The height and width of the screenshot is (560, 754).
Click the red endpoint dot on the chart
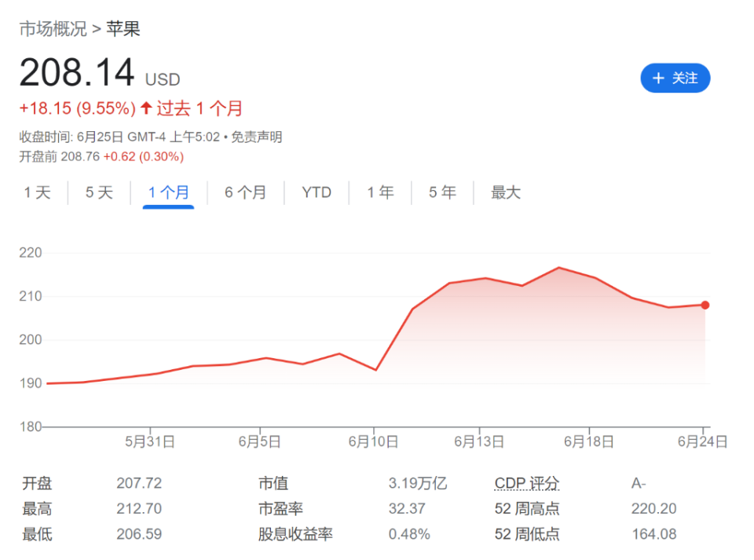click(705, 305)
